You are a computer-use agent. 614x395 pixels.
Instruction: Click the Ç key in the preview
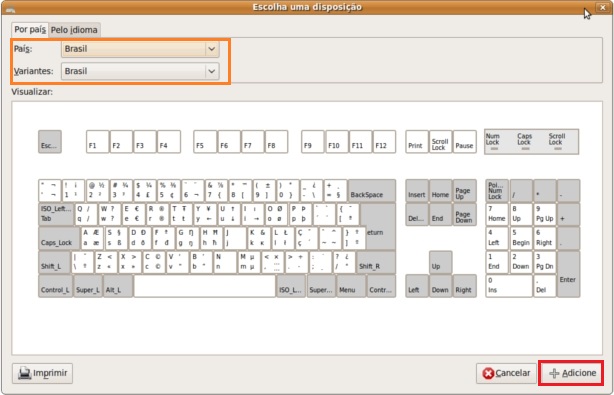307,238
